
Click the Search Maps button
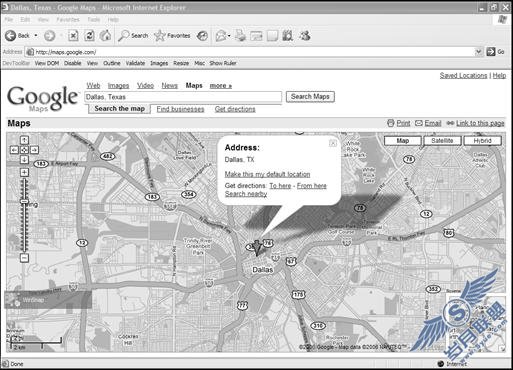(310, 97)
